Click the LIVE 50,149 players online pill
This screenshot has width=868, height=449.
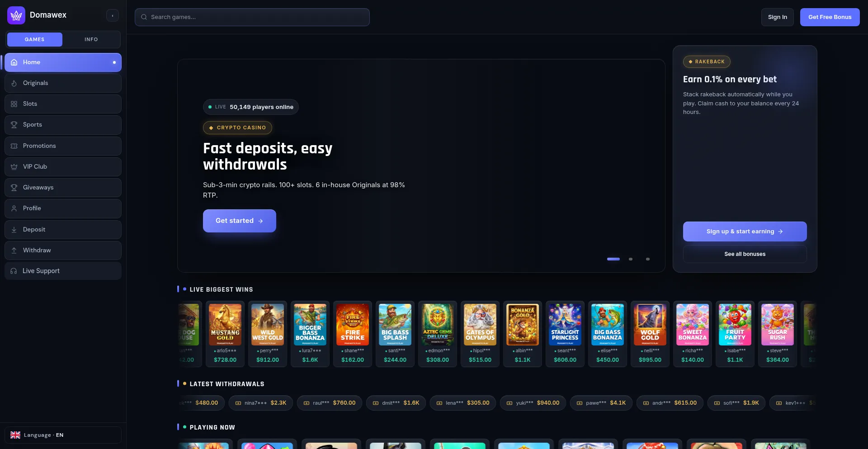tap(251, 107)
